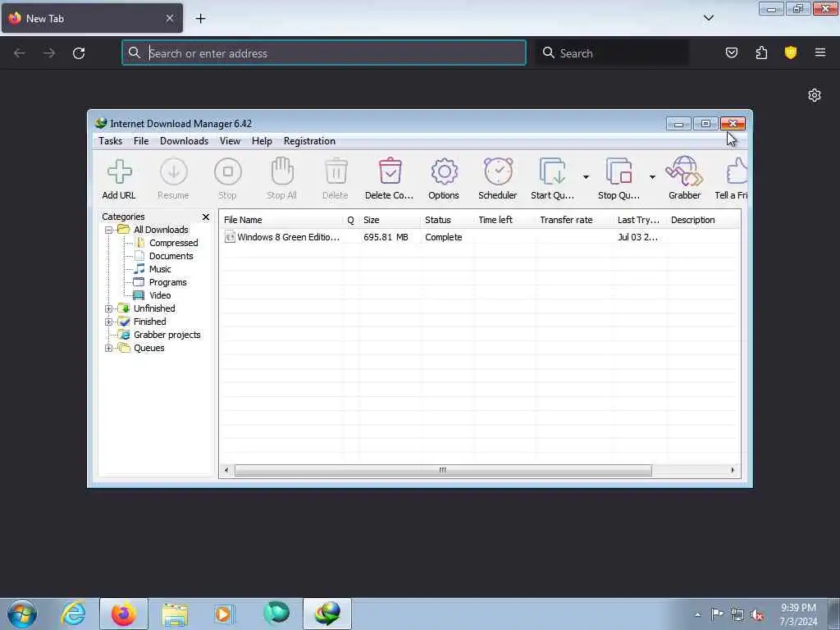Sort by Last Try column header
This screenshot has height=630, width=840.
coord(640,220)
